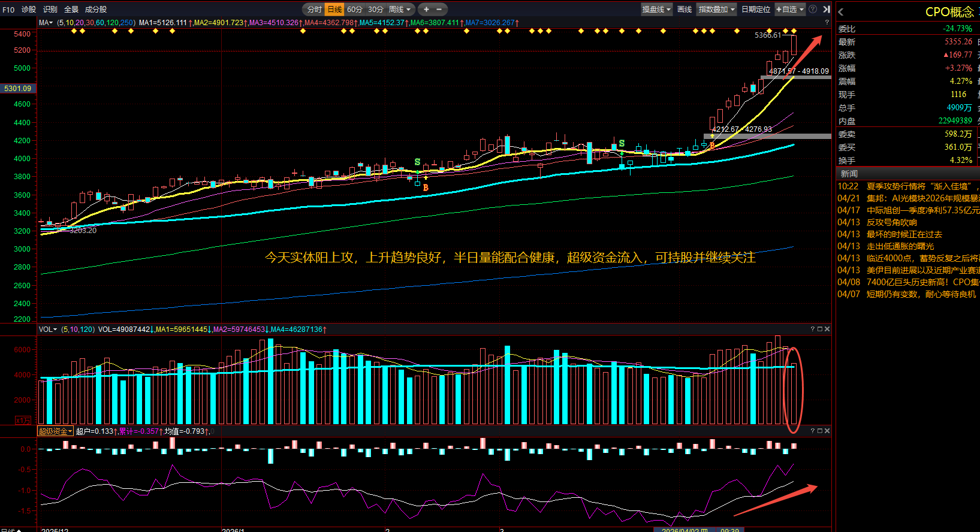This screenshot has width=980, height=532.
Task: Switch chart to 30分 period
Action: pyautogui.click(x=376, y=10)
